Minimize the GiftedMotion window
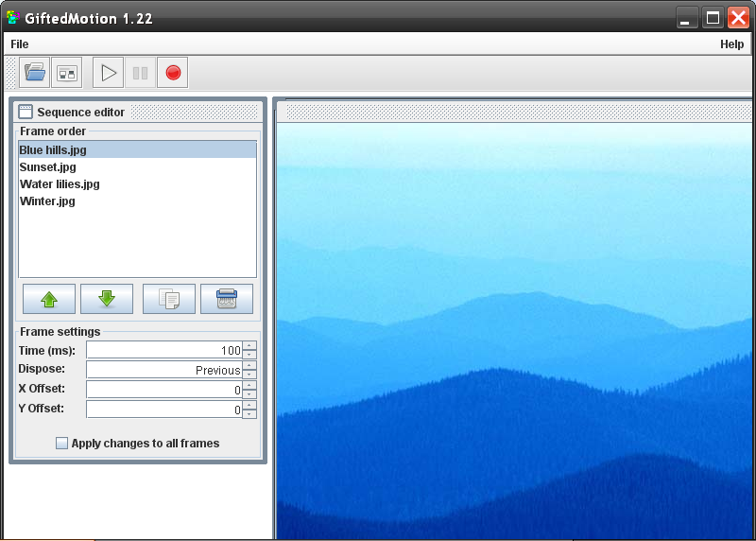This screenshot has height=541, width=756. [x=686, y=18]
